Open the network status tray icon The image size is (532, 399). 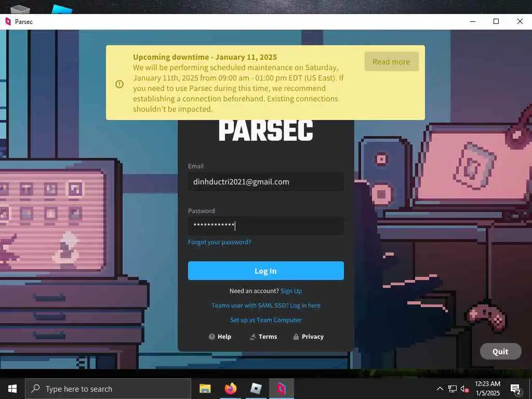tap(453, 389)
